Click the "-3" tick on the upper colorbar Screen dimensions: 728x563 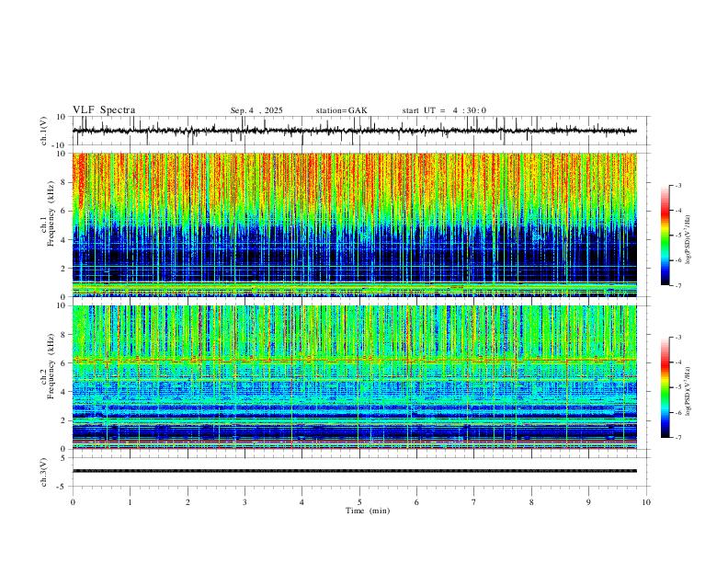677,185
